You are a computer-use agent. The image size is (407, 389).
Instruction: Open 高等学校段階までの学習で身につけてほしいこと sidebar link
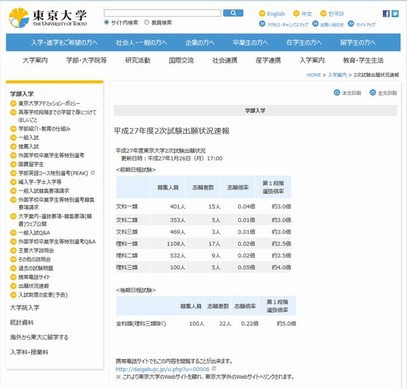[x=57, y=116]
